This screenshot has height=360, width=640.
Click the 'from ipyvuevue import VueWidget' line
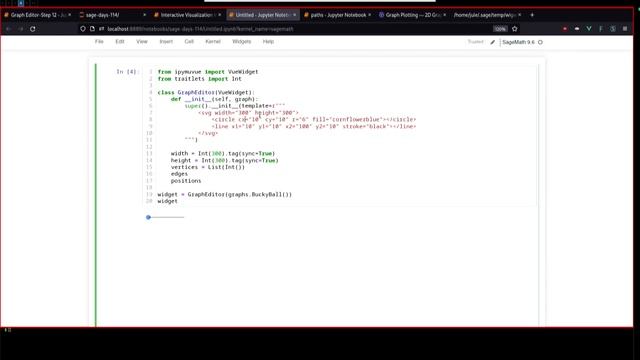pyautogui.click(x=208, y=72)
